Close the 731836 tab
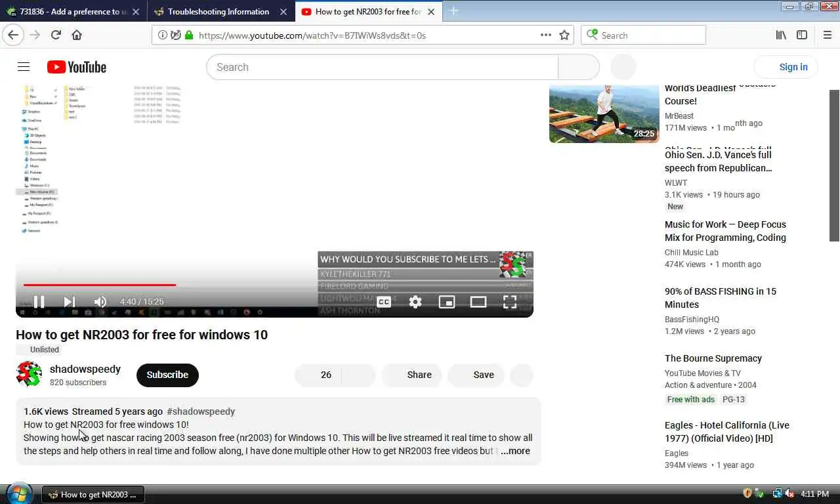840x504 pixels. coord(135,11)
